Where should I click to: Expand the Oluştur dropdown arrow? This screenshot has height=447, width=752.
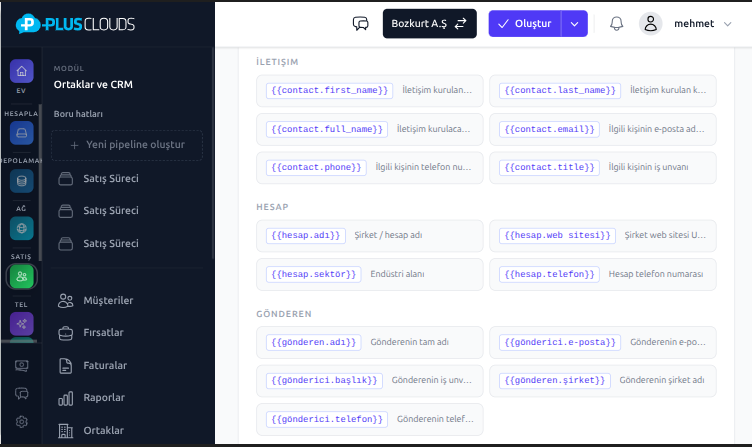point(575,24)
